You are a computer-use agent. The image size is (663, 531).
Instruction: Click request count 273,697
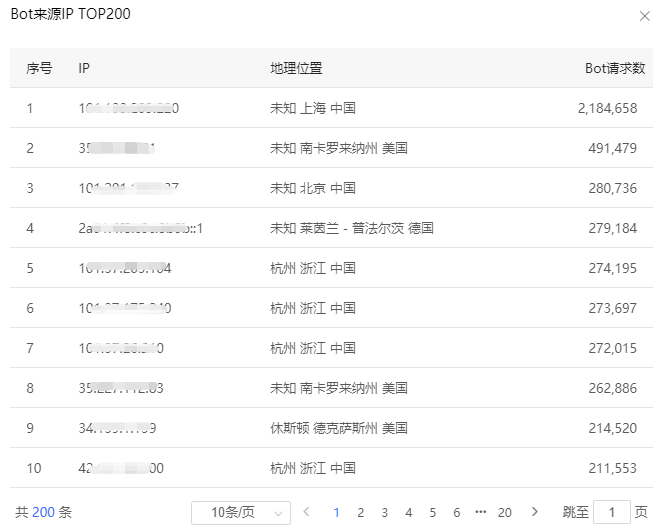tap(612, 308)
